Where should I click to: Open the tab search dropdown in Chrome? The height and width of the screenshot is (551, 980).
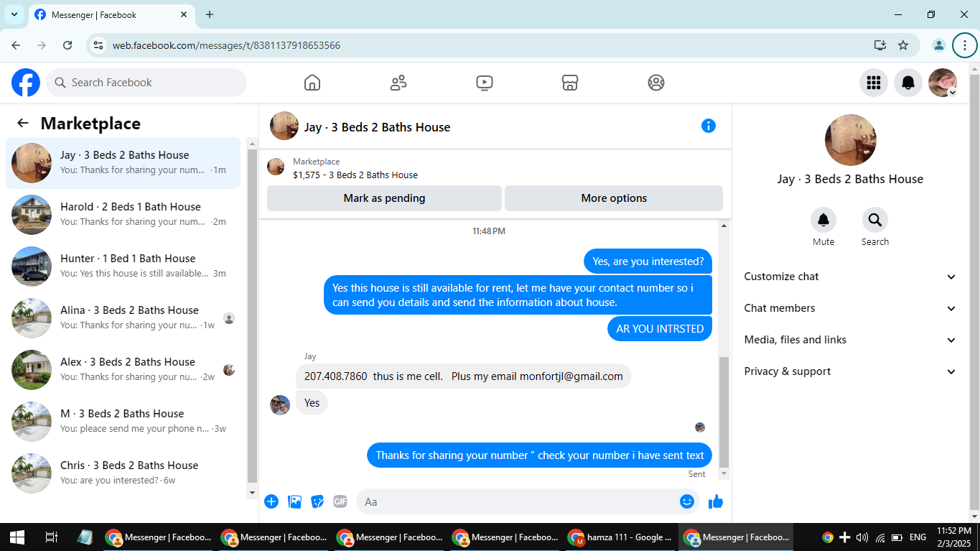click(x=14, y=14)
